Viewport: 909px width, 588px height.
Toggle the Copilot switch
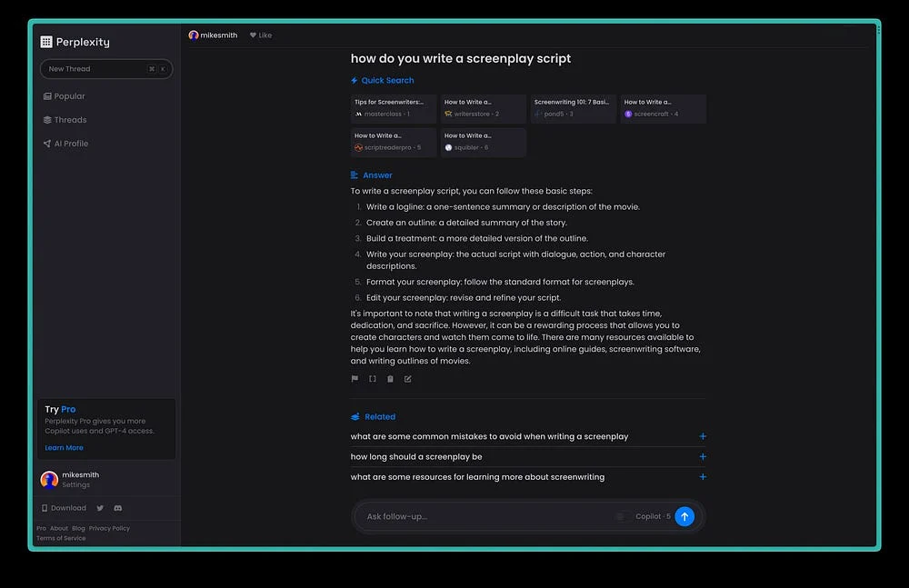click(x=622, y=517)
